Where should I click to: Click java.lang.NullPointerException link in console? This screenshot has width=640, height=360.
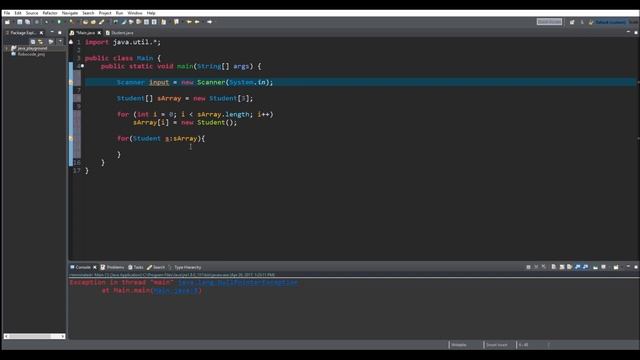[x=238, y=282]
